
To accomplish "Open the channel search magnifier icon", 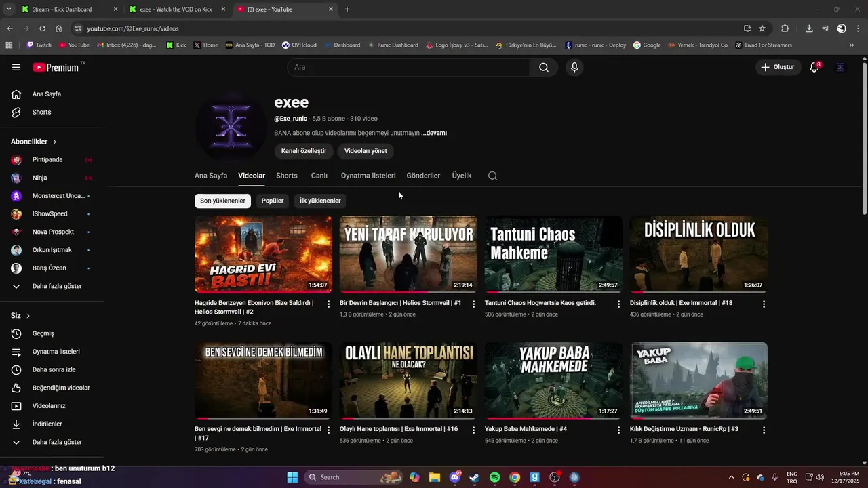I will point(493,176).
